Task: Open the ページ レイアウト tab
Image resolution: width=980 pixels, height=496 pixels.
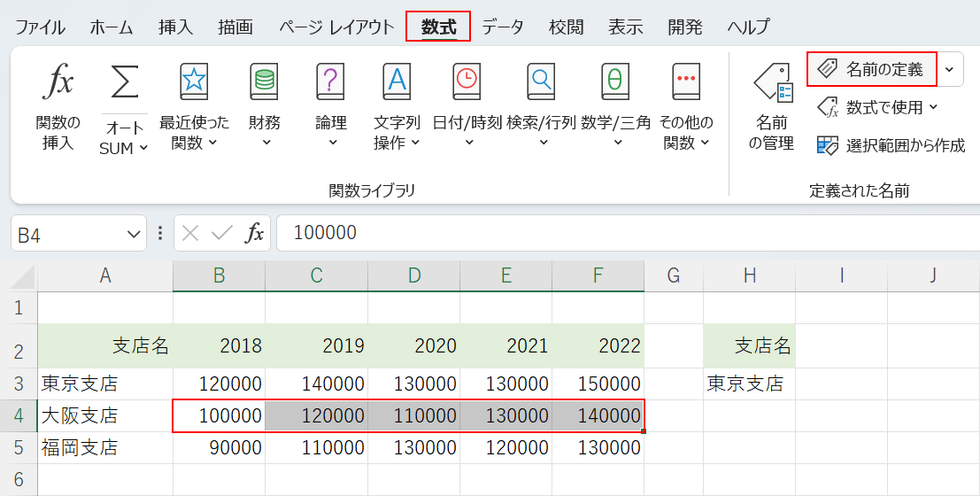Action: [336, 27]
